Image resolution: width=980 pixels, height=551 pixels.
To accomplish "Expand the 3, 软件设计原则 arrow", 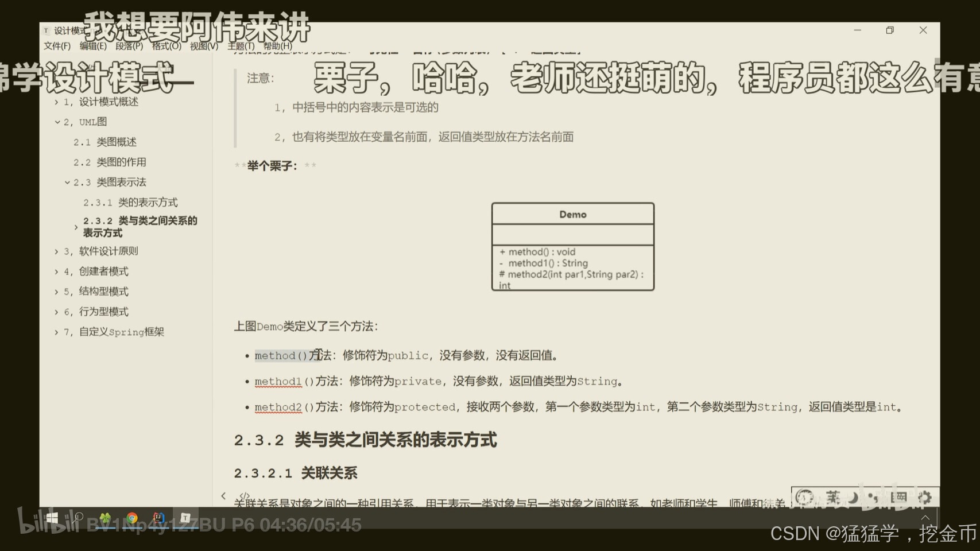I will [56, 251].
